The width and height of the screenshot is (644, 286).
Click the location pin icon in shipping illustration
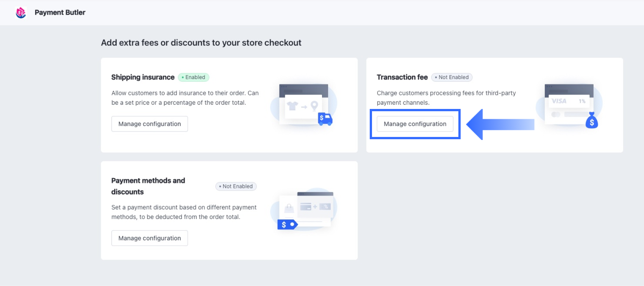pos(314,106)
